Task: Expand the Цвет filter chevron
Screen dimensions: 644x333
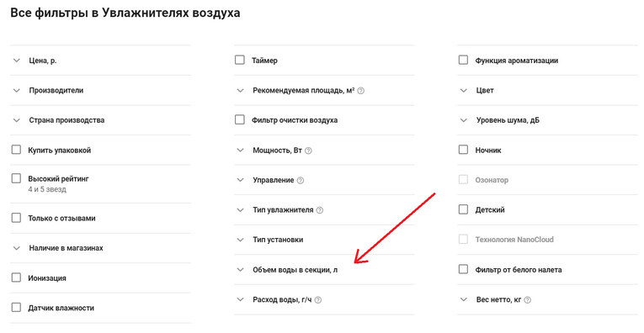Action: pos(464,90)
